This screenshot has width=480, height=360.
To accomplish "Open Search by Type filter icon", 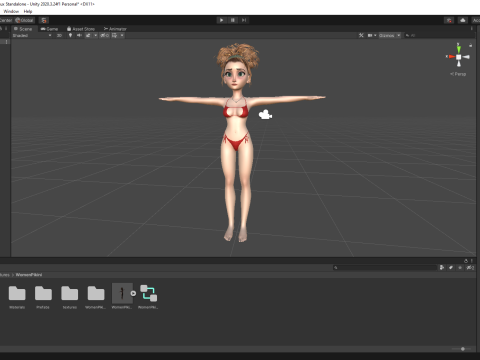I will (x=442, y=267).
